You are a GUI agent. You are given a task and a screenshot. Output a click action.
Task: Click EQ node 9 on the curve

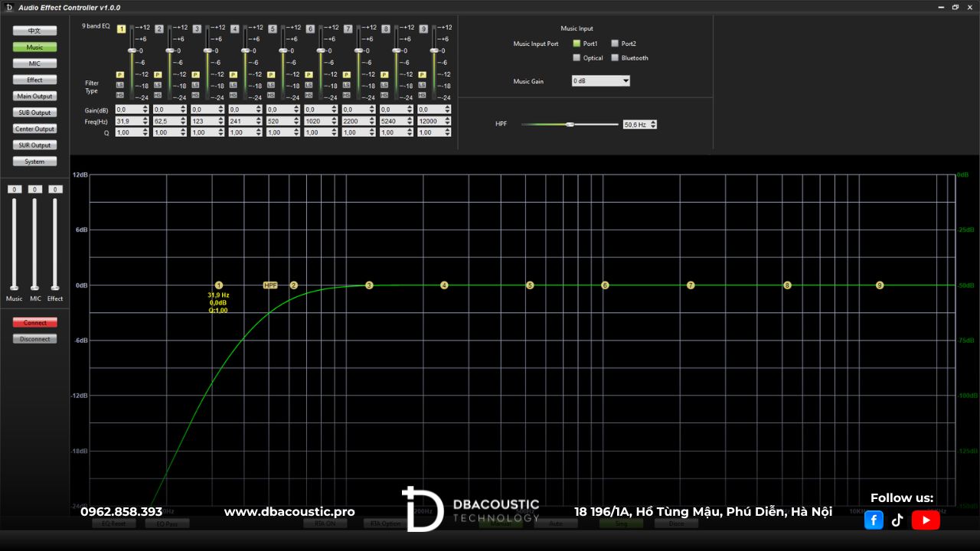880,285
